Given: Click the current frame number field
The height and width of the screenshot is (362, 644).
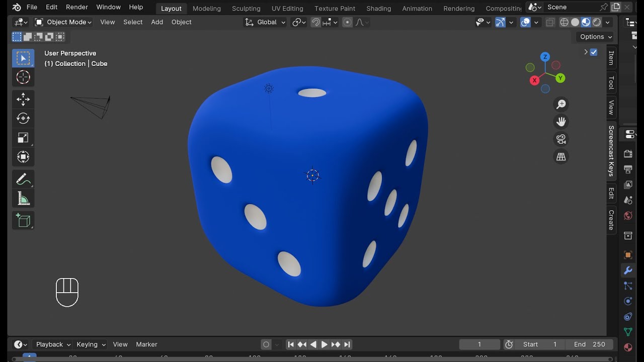Looking at the screenshot, I should (479, 344).
